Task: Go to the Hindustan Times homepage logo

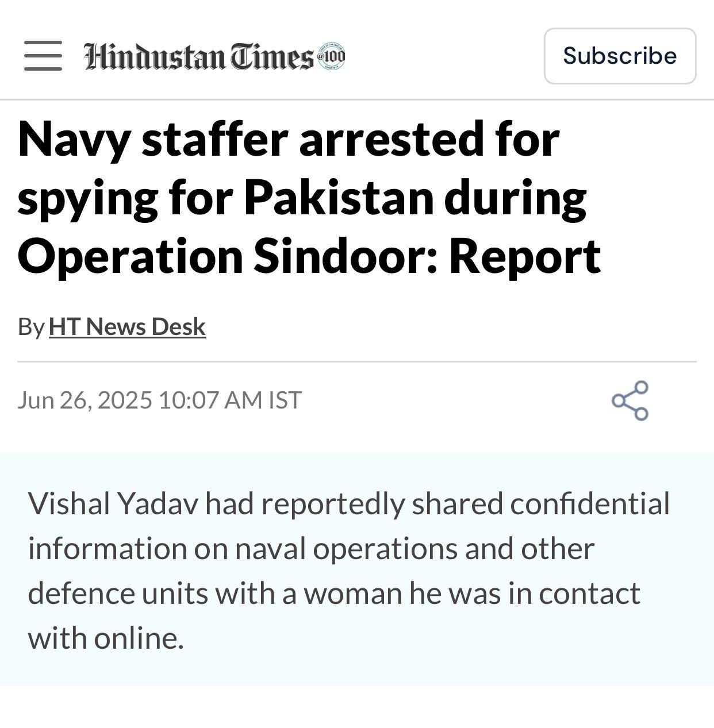Action: [214, 56]
